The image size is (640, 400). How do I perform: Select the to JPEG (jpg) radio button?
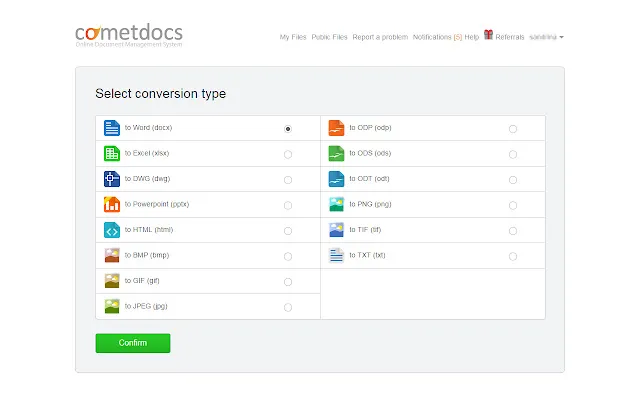coord(288,307)
